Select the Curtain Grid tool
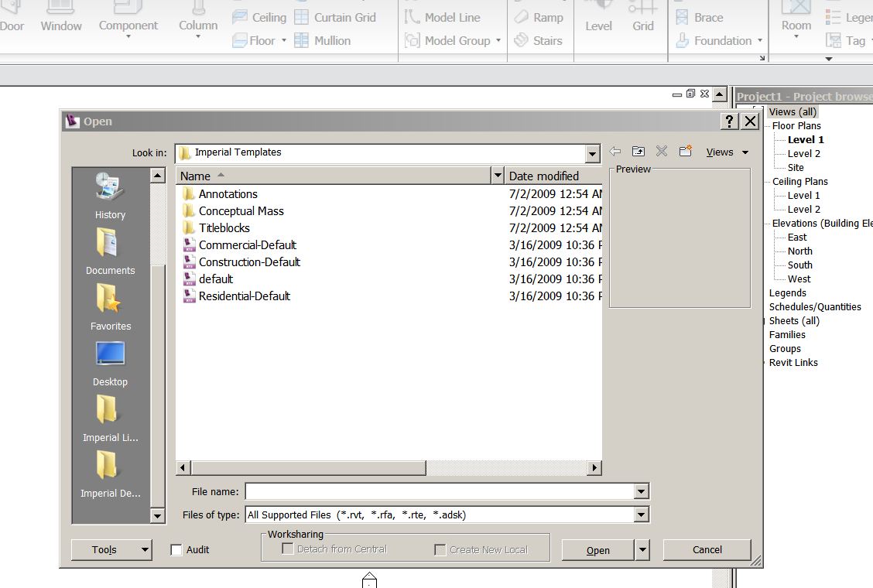 (335, 17)
